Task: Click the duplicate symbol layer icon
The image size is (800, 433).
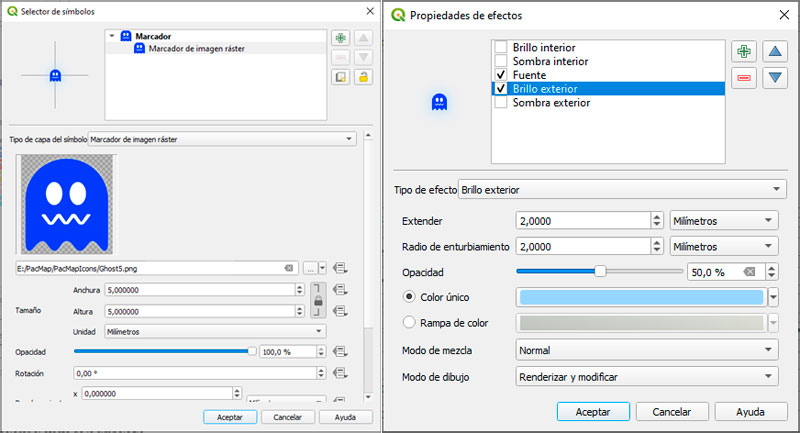Action: click(340, 77)
